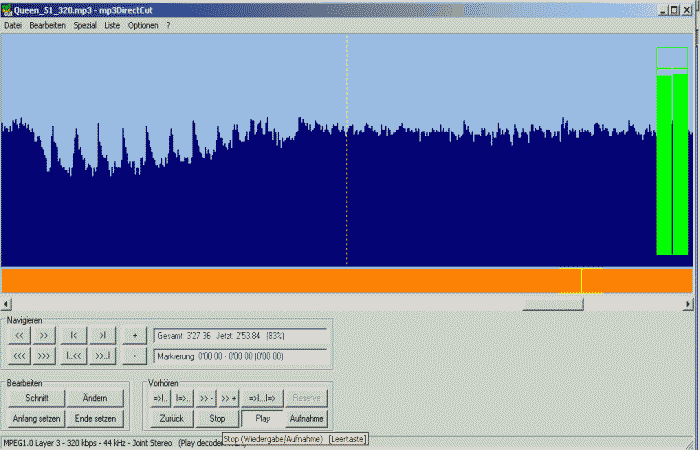700x450 pixels.
Task: Click the >>> fast forward button
Action: tap(45, 355)
